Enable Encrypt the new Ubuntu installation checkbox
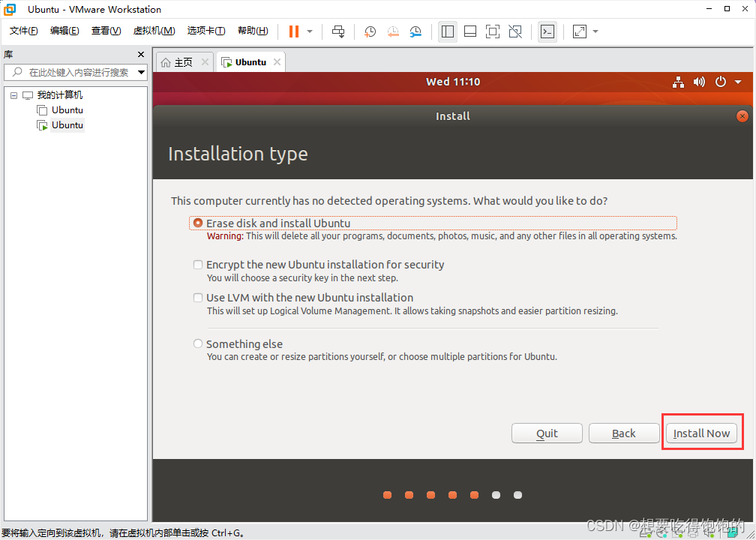Viewport: 756px width, 540px height. tap(198, 265)
